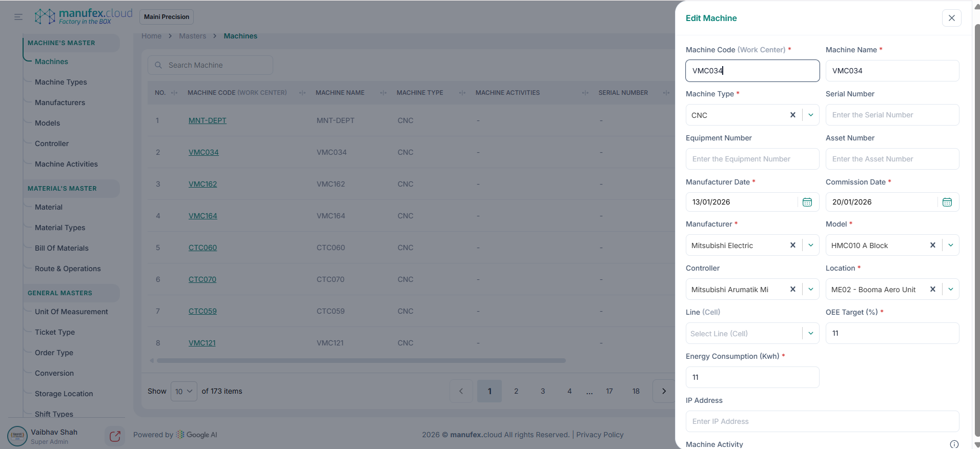The width and height of the screenshot is (980, 449).
Task: Click the IP Address input field
Action: pos(822,421)
